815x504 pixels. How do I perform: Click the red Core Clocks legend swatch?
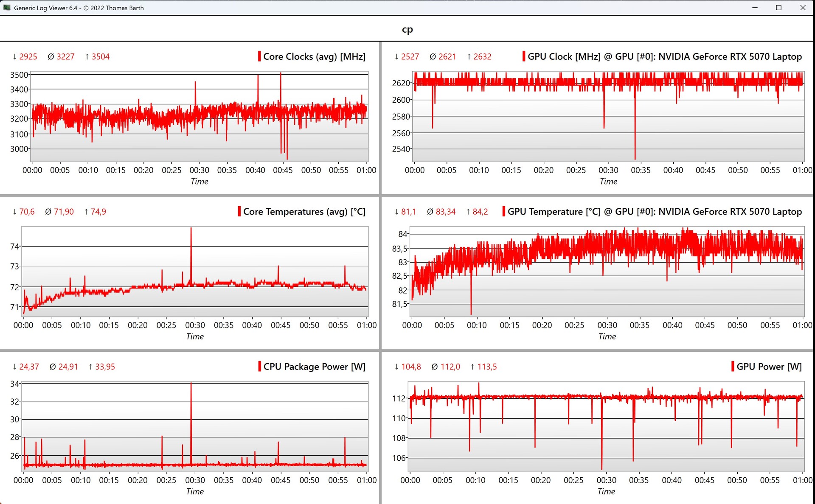coord(259,56)
